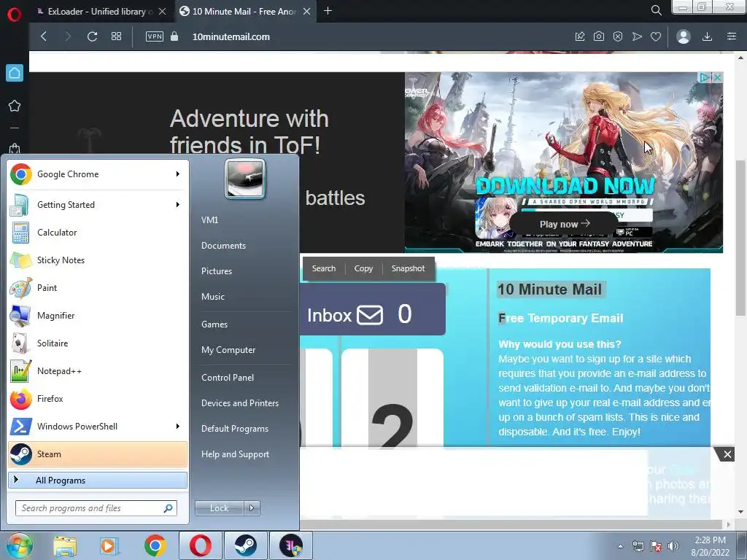Open Pictures library
Screen dimensions: 747x560
coord(217,271)
